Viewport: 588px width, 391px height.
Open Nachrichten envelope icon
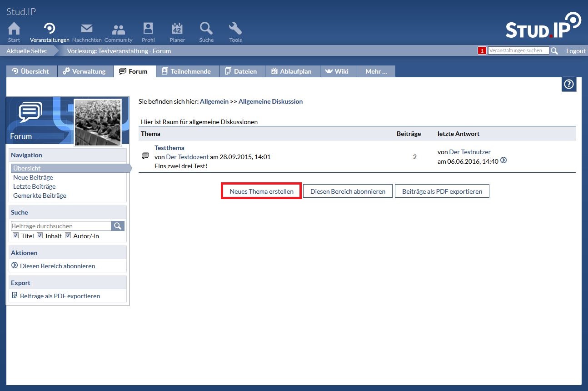coord(87,29)
